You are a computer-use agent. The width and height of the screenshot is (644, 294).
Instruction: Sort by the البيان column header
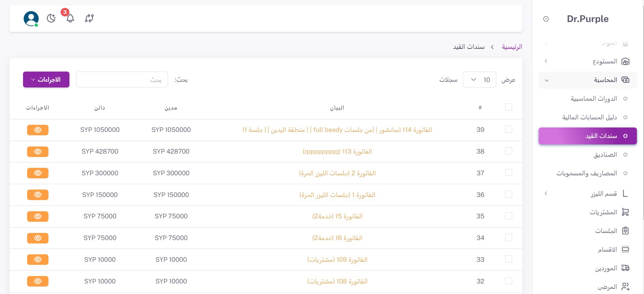[x=337, y=108]
